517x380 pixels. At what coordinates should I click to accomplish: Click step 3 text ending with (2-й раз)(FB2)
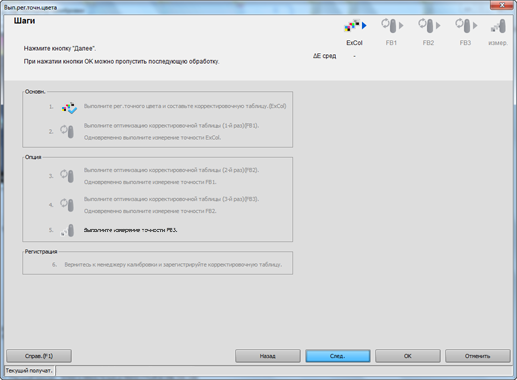point(171,170)
